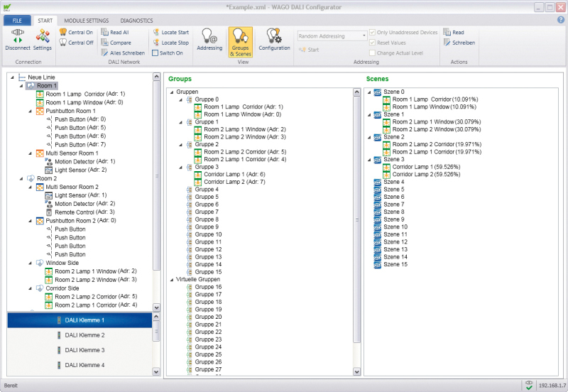Click the Gruppe 16 virtual group icon
Screen dimensions: 568x392
point(189,287)
